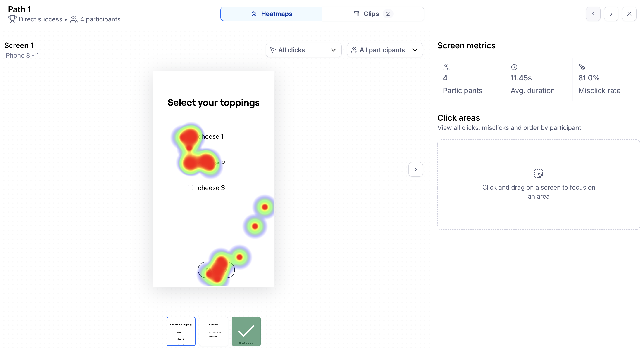Go to the next path with the right arrow

(611, 14)
